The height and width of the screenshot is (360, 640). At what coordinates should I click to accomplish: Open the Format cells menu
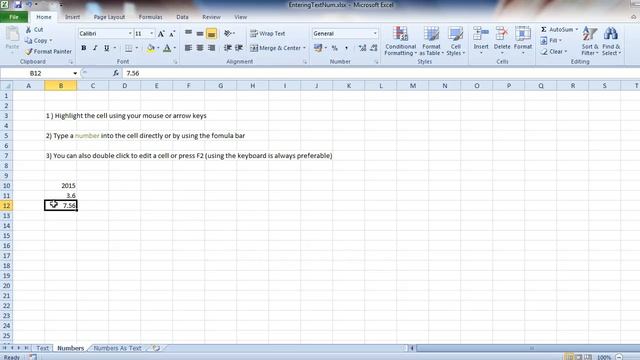coord(523,41)
